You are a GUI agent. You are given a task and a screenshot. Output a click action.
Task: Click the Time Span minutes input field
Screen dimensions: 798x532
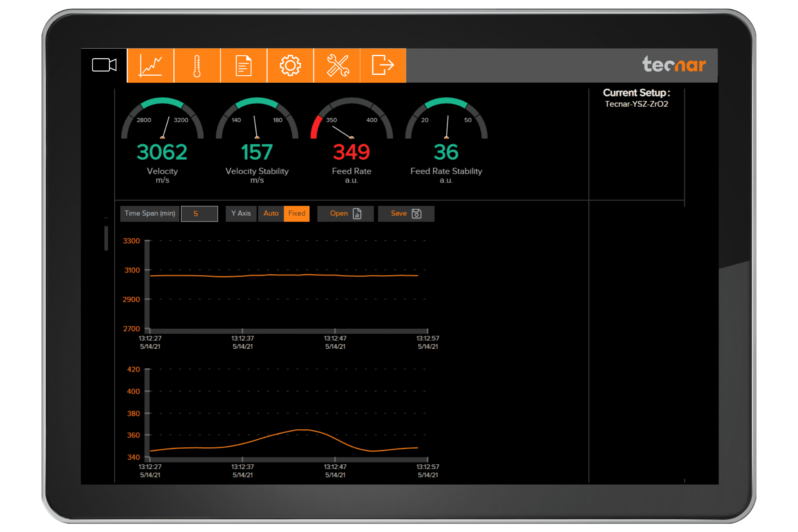click(199, 214)
